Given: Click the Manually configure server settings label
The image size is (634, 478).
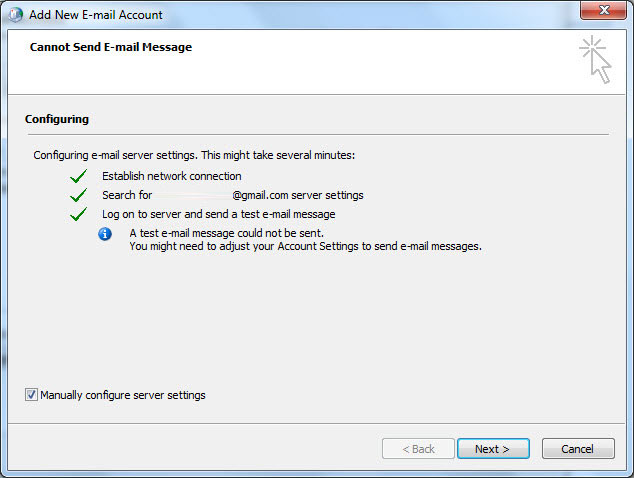Looking at the screenshot, I should point(123,395).
